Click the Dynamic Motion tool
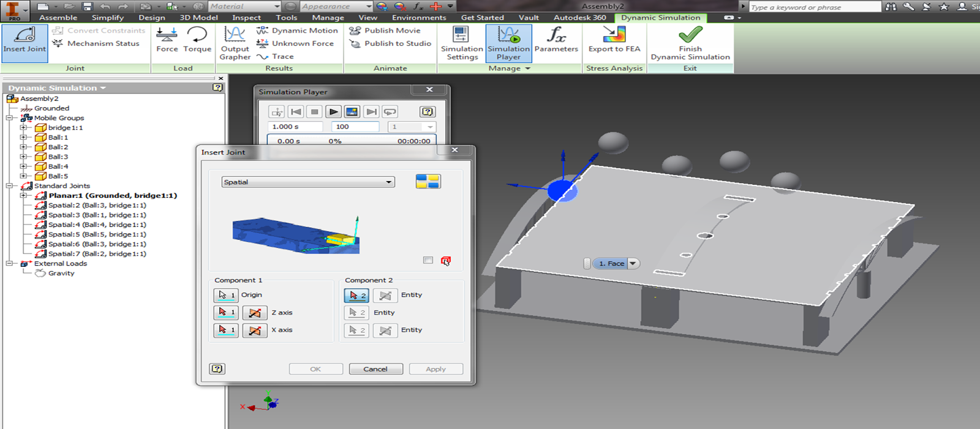The image size is (980, 429). pyautogui.click(x=297, y=31)
